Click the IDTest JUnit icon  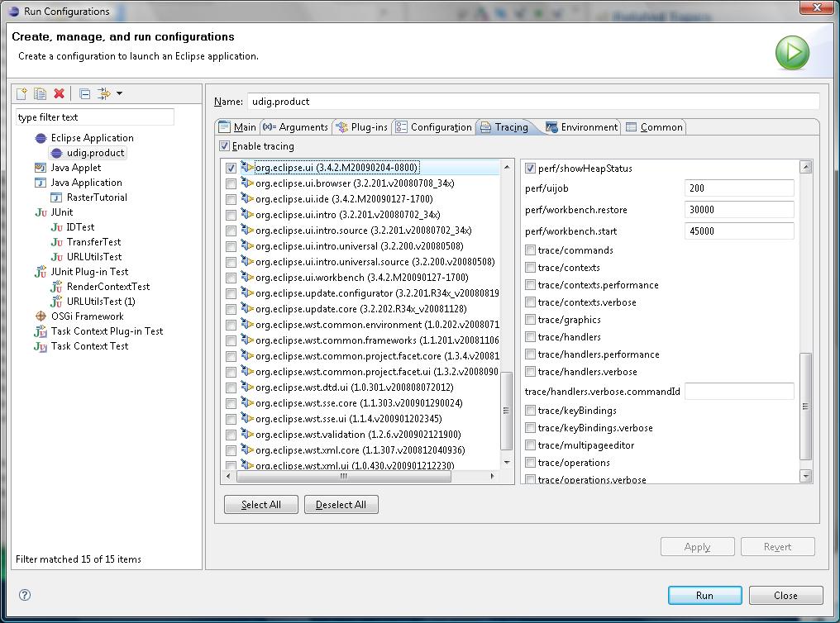57,227
